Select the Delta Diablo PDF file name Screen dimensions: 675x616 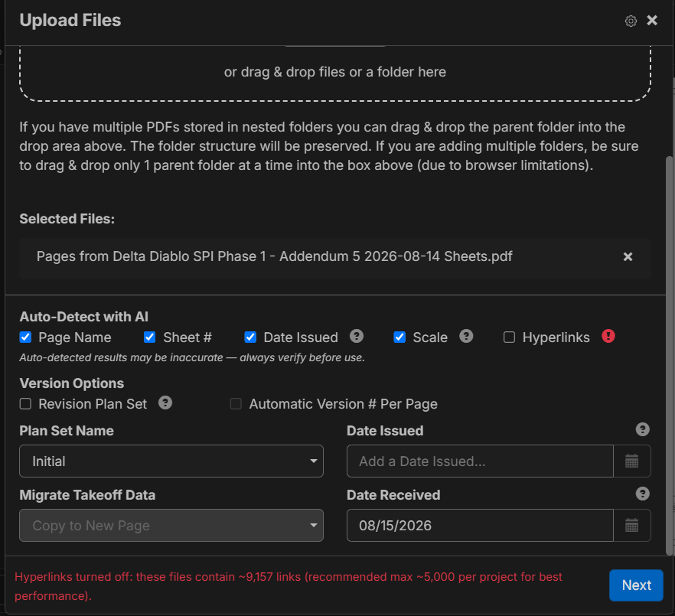pos(274,256)
